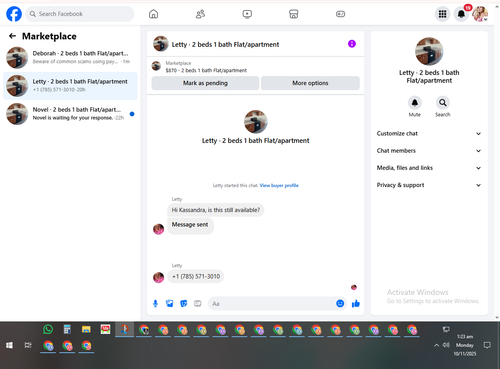500x369 pixels.
Task: Go to the Facebook Home tab
Action: click(x=153, y=14)
